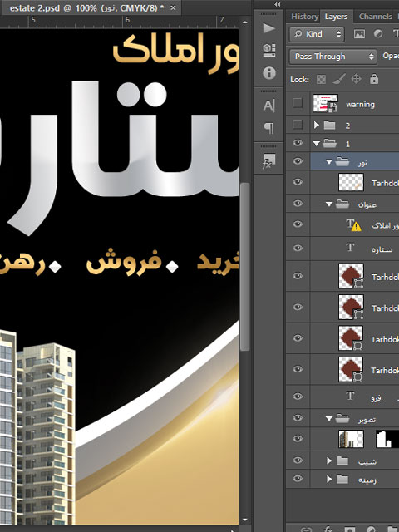Click the lock all padlock icon
This screenshot has width=399, height=532.
coord(374,79)
